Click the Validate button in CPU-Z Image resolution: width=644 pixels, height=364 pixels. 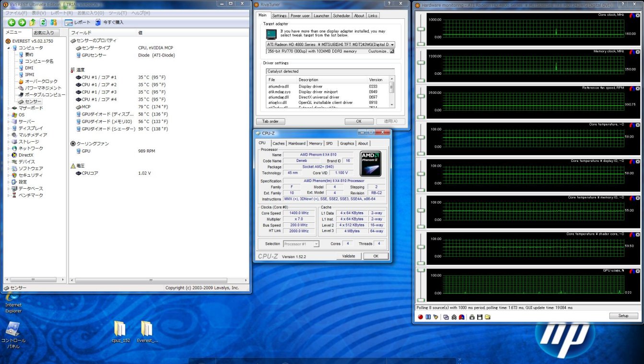pos(349,256)
